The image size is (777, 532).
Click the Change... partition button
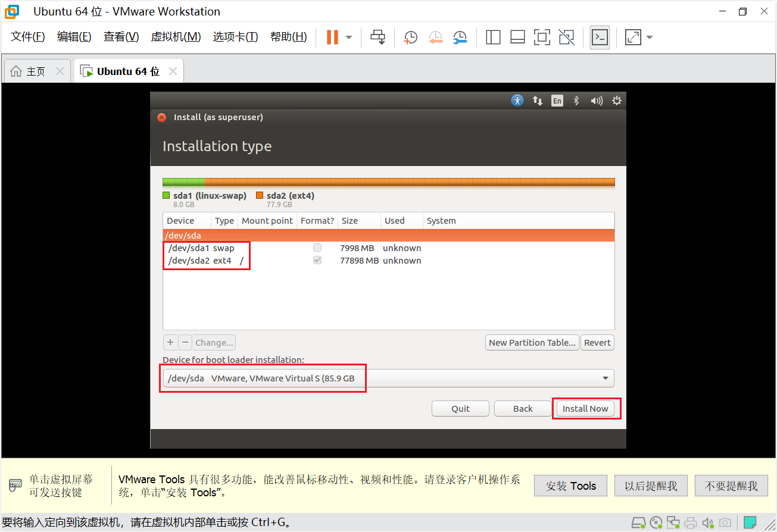pyautogui.click(x=214, y=342)
